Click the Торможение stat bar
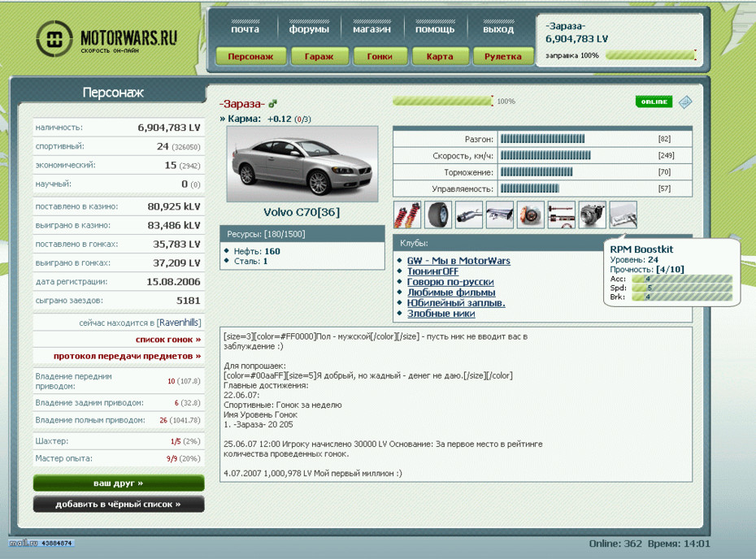The height and width of the screenshot is (559, 756). 537,172
